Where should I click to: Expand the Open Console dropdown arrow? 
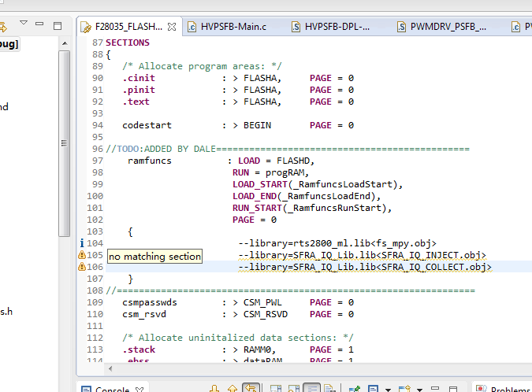(x=420, y=389)
